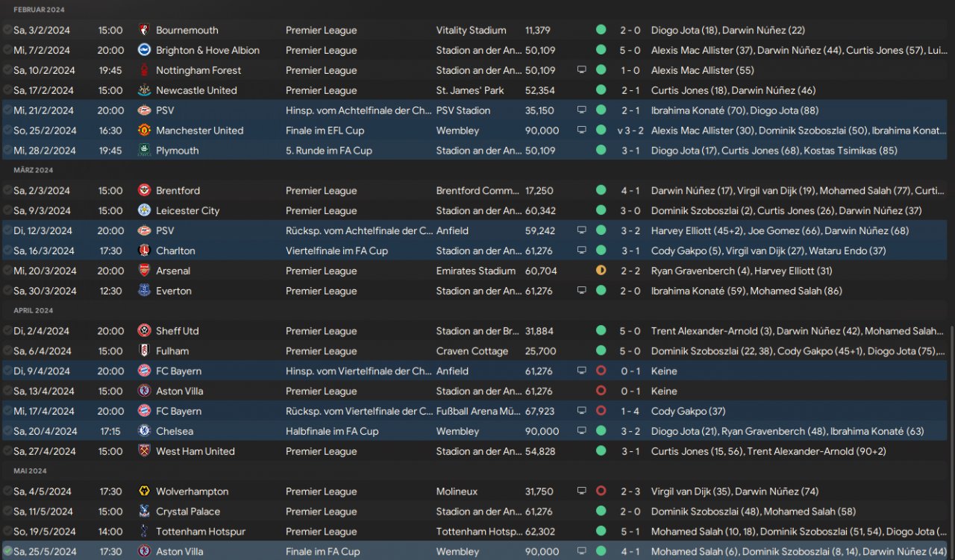This screenshot has height=560, width=955.
Task: Click the 2 - 2 score against Arsenal
Action: click(630, 271)
